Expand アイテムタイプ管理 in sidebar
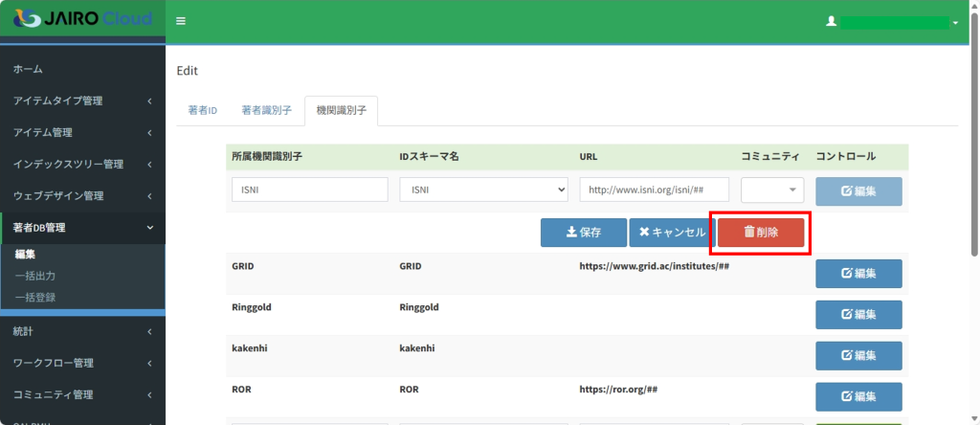The height and width of the screenshot is (425, 980). (82, 101)
